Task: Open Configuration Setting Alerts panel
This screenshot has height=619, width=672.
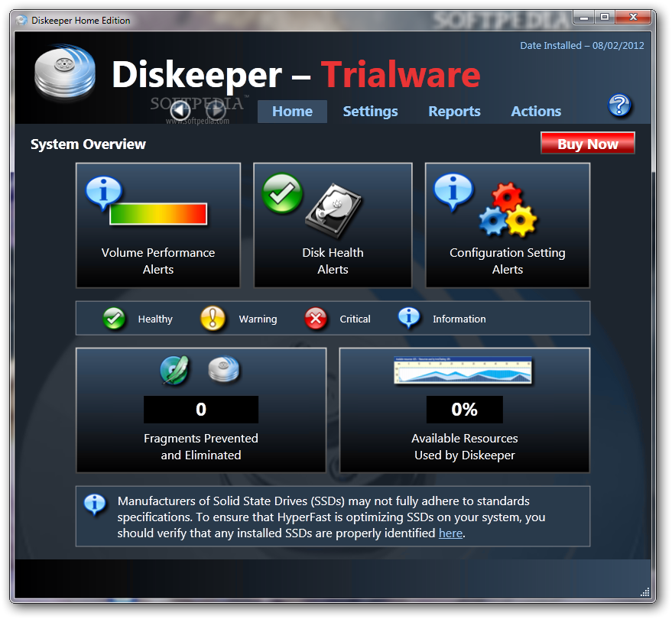Action: point(508,225)
